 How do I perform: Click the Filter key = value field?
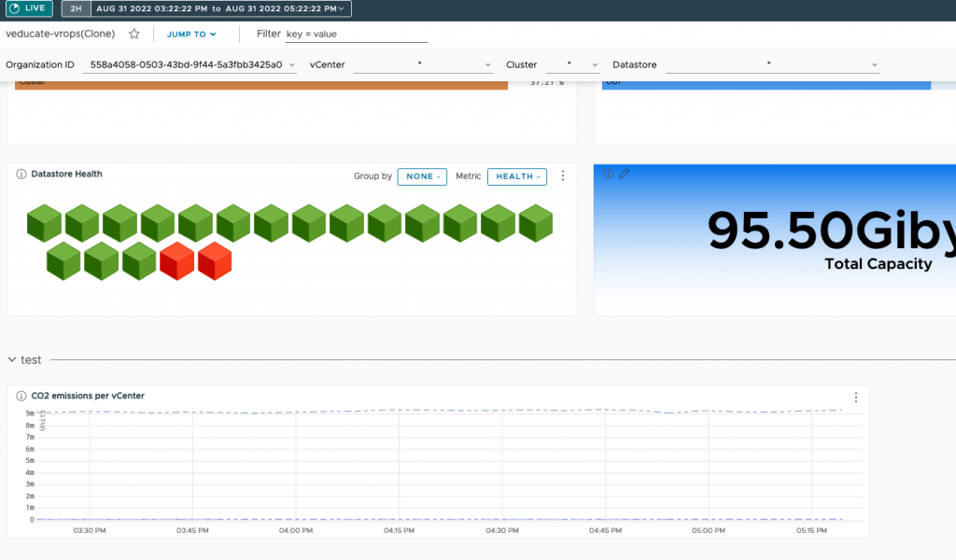click(357, 35)
